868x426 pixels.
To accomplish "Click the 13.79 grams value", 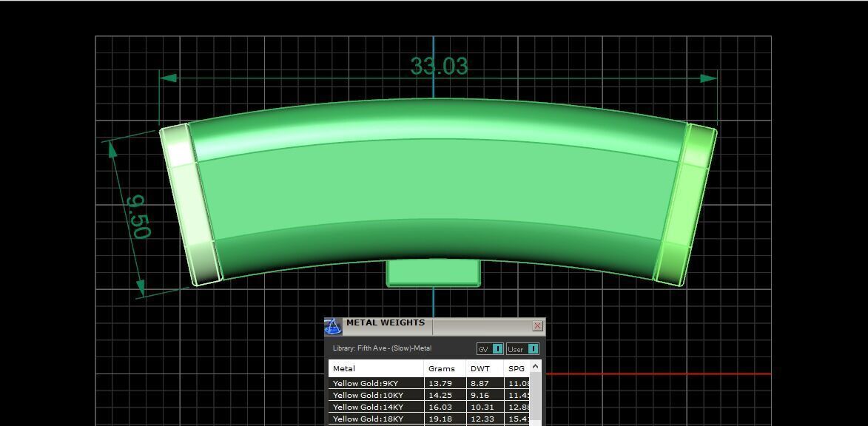I will click(x=440, y=383).
